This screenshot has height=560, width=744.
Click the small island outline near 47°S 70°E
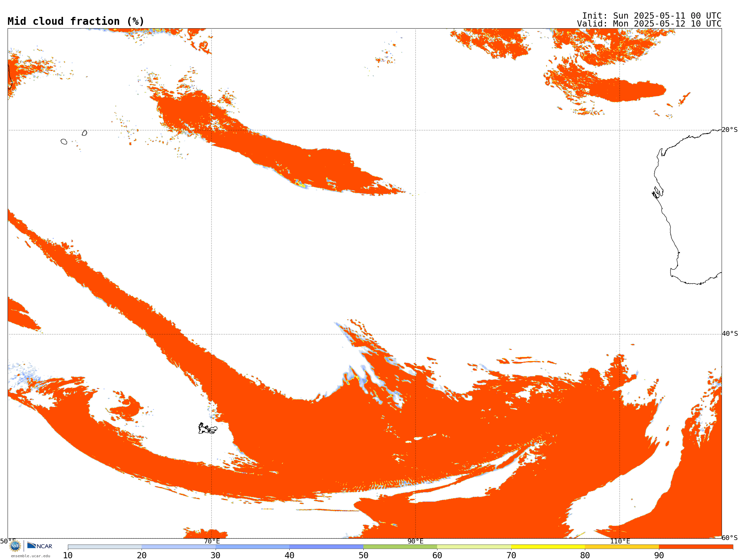click(x=208, y=428)
